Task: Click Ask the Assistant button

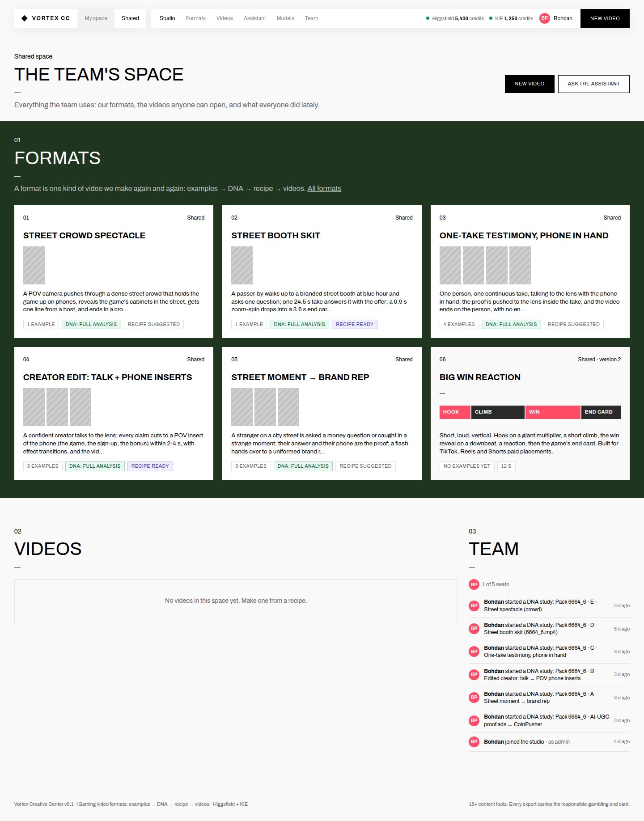Action: tap(593, 84)
